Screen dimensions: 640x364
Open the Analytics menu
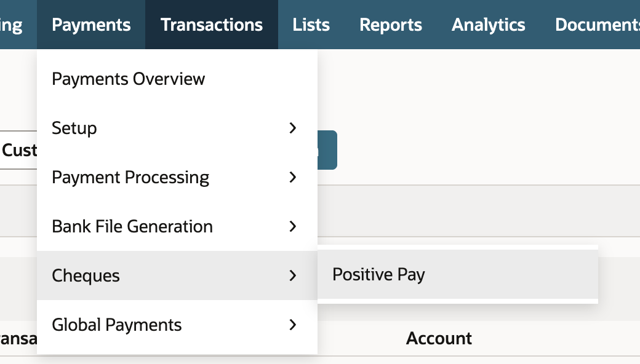488,25
